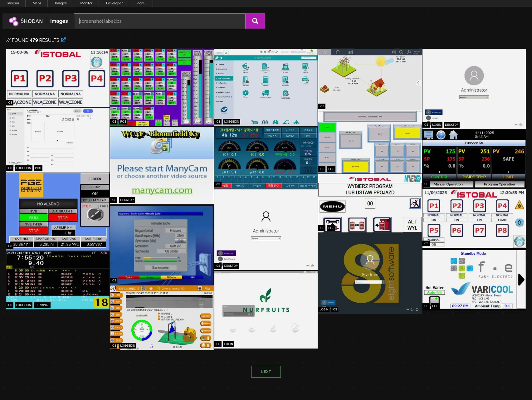Click the magnifying glass search icon

tap(255, 21)
